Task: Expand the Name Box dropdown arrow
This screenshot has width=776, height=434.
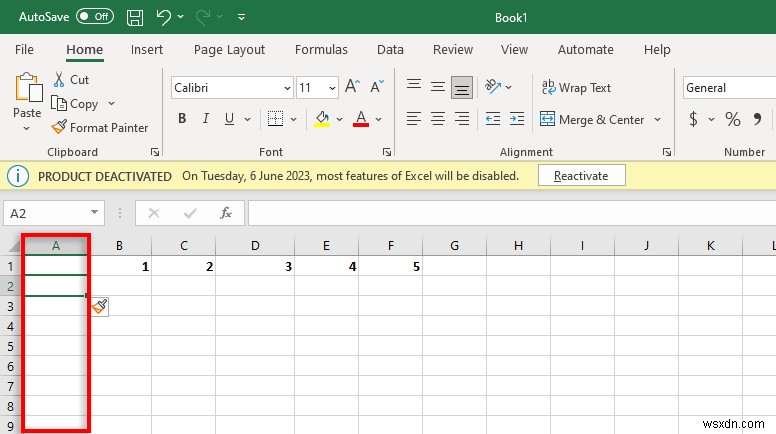Action: pos(94,213)
